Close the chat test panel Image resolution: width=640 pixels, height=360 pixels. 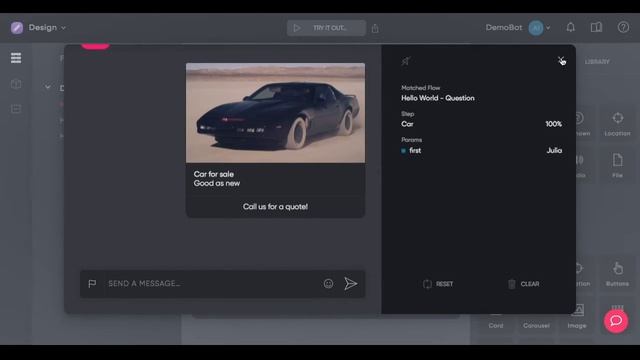click(x=561, y=60)
